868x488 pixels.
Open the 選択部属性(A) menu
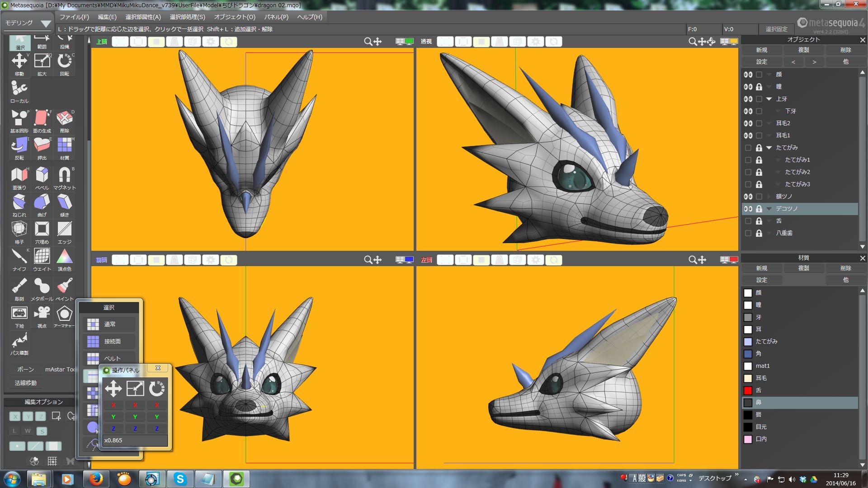pos(143,17)
